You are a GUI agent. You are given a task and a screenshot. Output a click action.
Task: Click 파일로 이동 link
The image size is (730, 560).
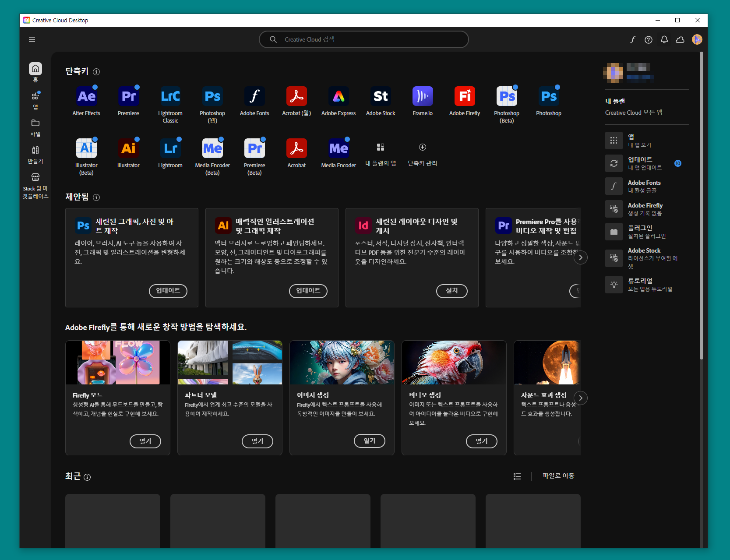[x=558, y=476]
